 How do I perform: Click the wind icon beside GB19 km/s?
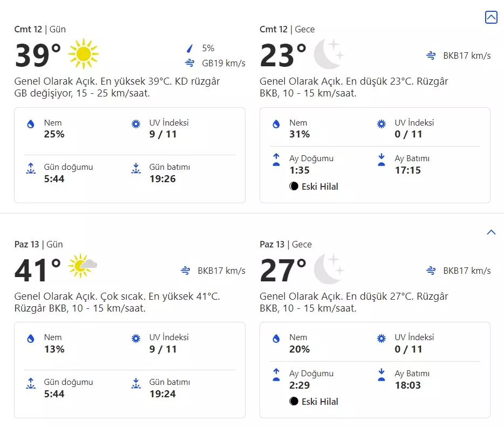[x=189, y=63]
